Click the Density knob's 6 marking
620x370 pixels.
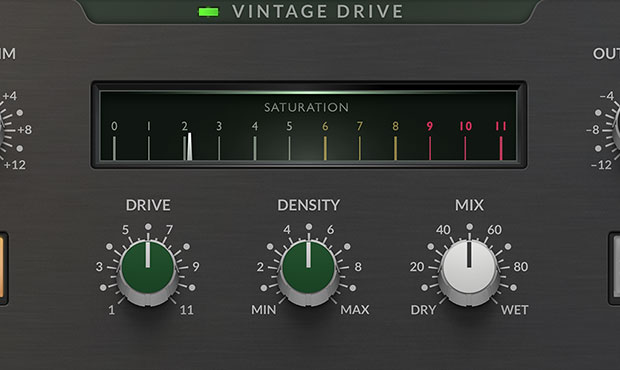[x=330, y=230]
